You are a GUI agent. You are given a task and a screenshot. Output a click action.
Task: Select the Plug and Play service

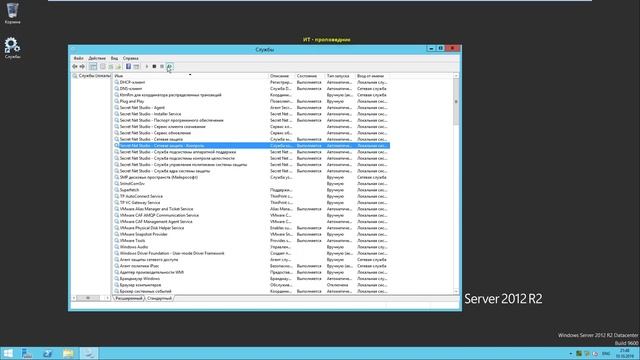251,101
